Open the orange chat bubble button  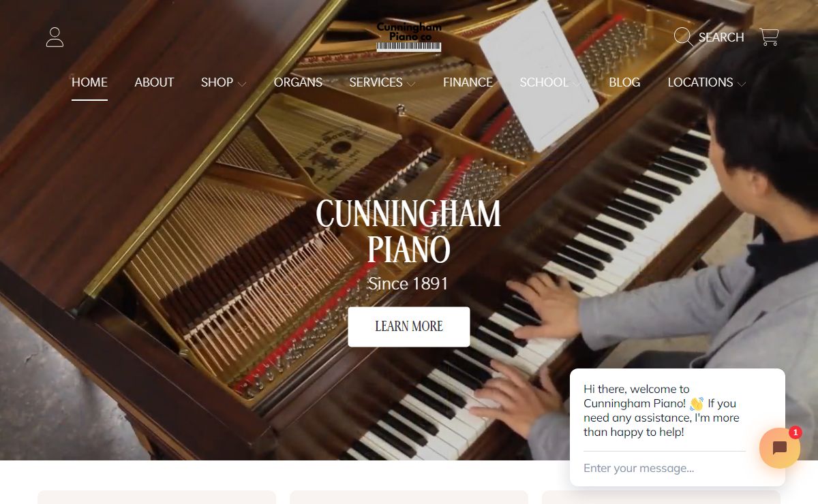(x=780, y=447)
